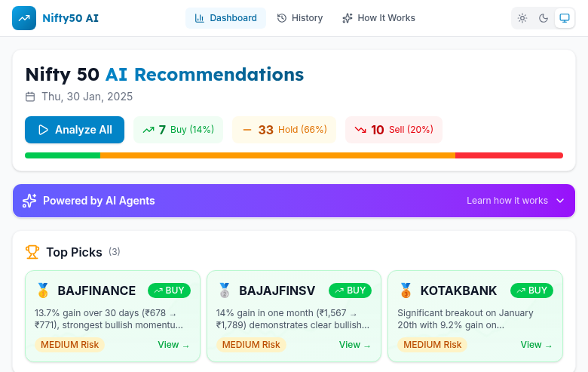Open the History tab
Viewport: 588px width, 372px height.
coord(300,18)
